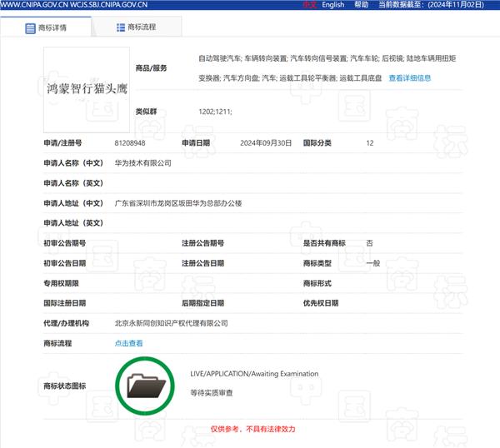Click registration number 81208948
Screen dimensions: 500x448
tap(130, 143)
